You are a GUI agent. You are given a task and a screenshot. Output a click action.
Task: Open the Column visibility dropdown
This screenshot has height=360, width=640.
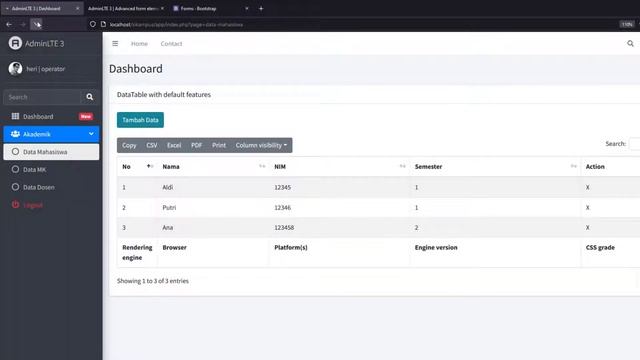[x=261, y=145]
